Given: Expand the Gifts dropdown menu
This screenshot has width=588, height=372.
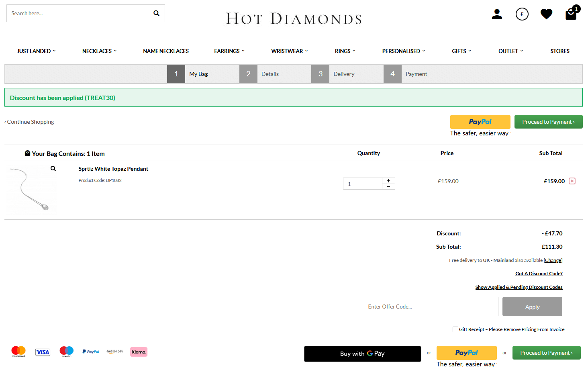Looking at the screenshot, I should pyautogui.click(x=461, y=51).
